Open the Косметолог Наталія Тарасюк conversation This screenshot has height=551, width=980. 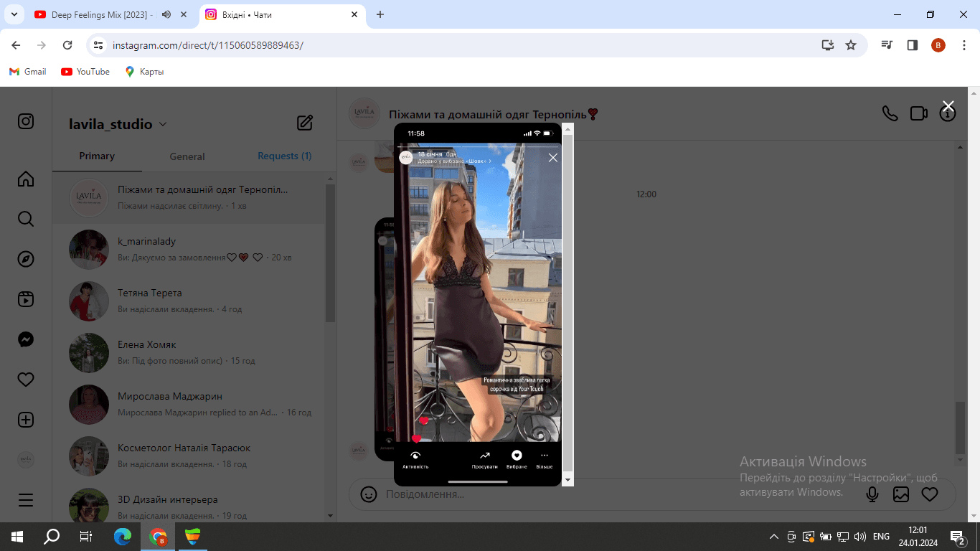(189, 456)
